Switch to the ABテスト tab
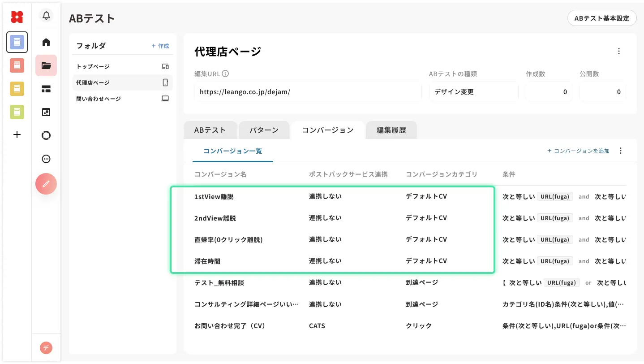Viewport: 644px width, 364px height. point(210,130)
